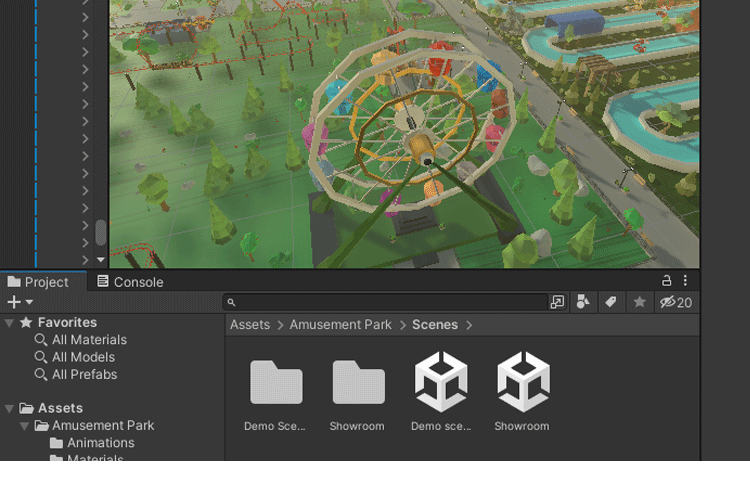Select the Project tab
This screenshot has height=480, width=750.
[x=38, y=282]
